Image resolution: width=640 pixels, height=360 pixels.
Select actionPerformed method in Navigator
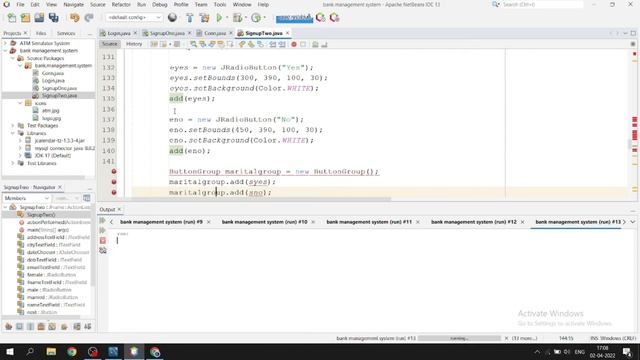pyautogui.click(x=58, y=222)
